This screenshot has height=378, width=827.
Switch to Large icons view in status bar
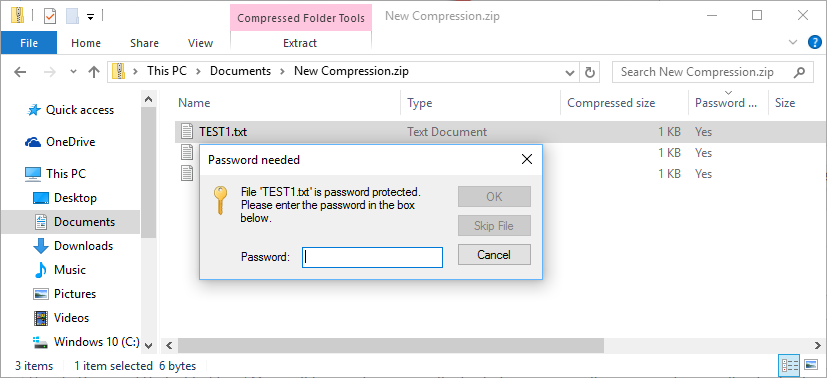coord(811,365)
